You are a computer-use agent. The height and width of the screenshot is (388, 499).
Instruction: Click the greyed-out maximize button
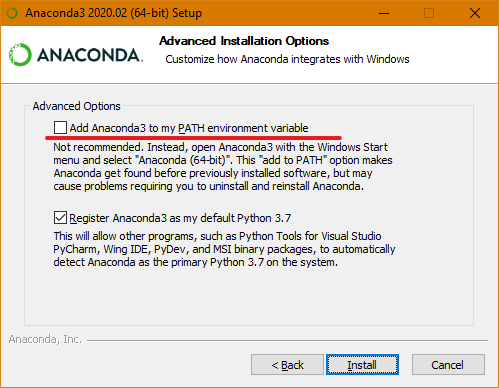tap(429, 13)
